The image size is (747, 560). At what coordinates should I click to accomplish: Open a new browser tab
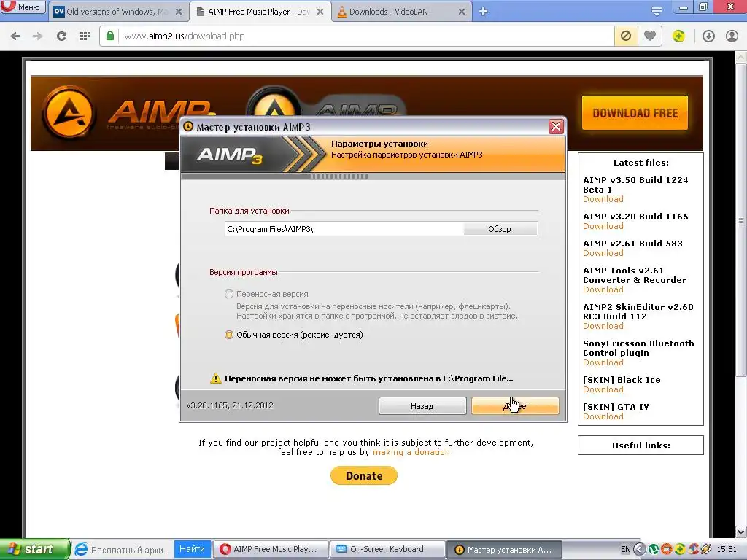483,12
